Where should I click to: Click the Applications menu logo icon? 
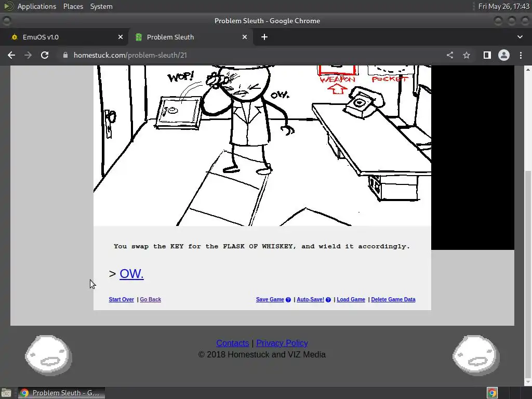[9, 6]
